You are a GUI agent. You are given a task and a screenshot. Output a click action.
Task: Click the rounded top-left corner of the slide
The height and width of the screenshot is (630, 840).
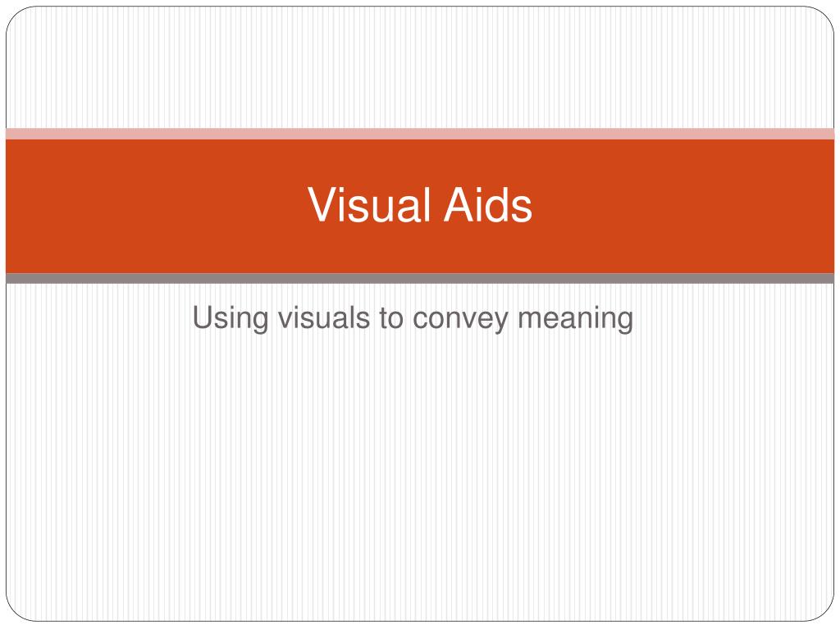15,16
